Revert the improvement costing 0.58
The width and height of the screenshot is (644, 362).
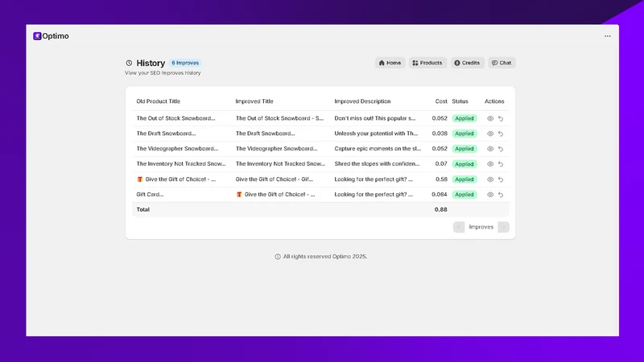click(501, 179)
